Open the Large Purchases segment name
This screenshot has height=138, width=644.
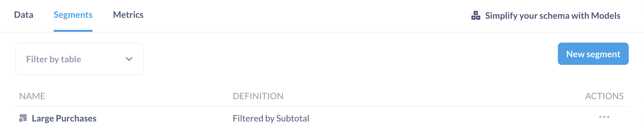(64, 119)
